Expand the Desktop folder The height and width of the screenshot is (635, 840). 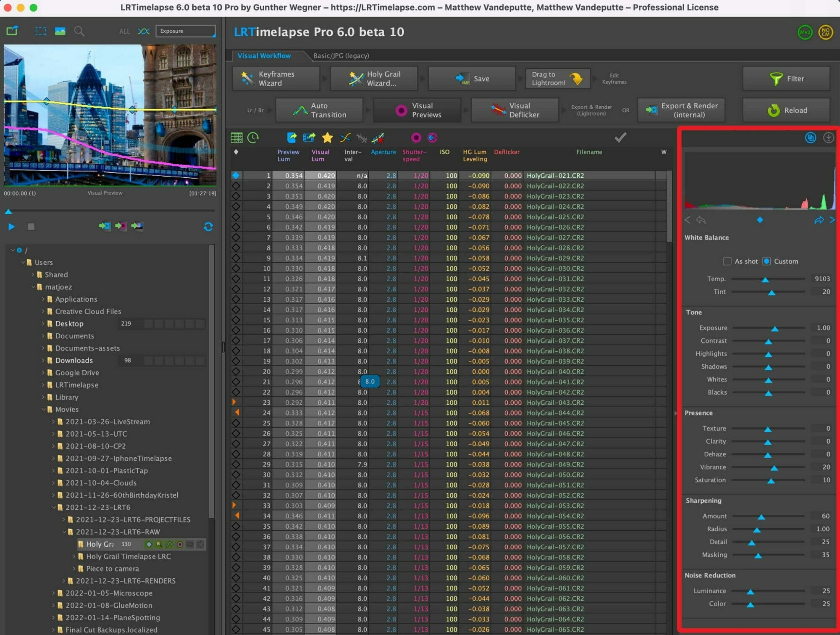43,324
